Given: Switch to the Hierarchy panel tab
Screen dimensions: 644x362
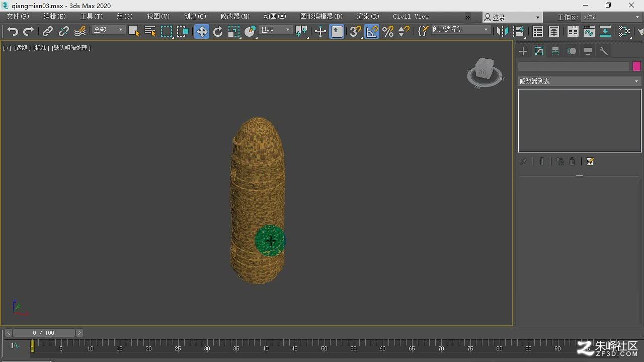Looking at the screenshot, I should (555, 51).
